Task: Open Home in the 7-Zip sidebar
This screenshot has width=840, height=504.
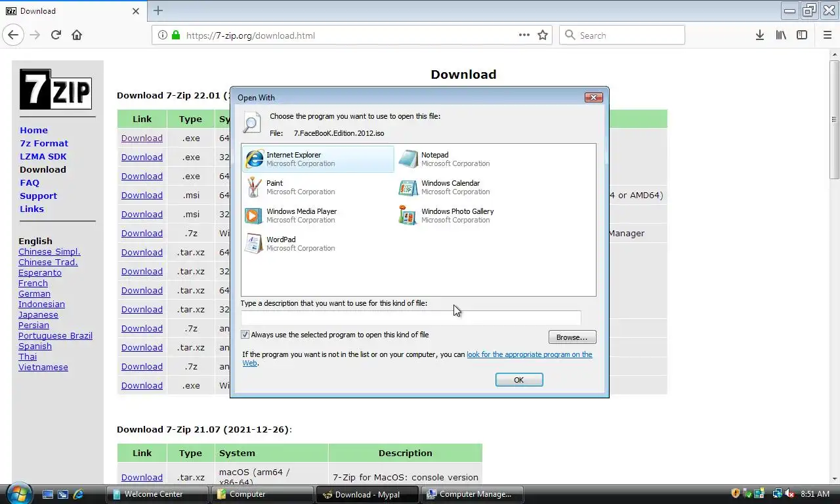Action: pos(33,130)
